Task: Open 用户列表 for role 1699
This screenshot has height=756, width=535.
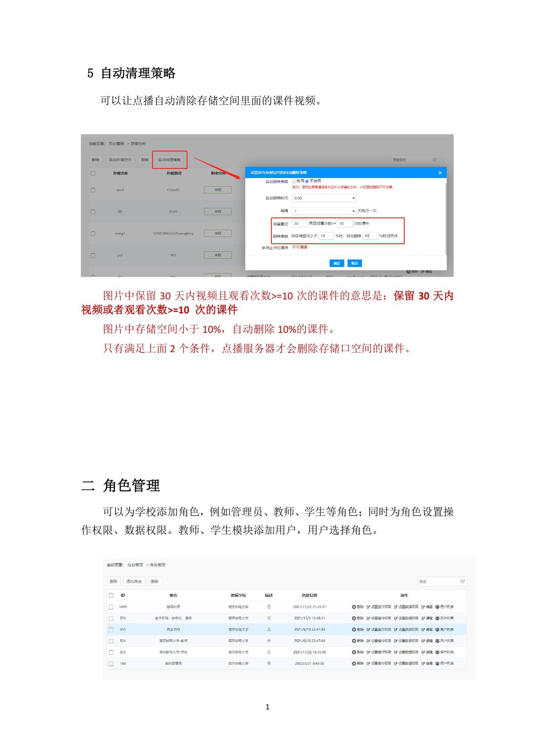Action: pyautogui.click(x=444, y=607)
